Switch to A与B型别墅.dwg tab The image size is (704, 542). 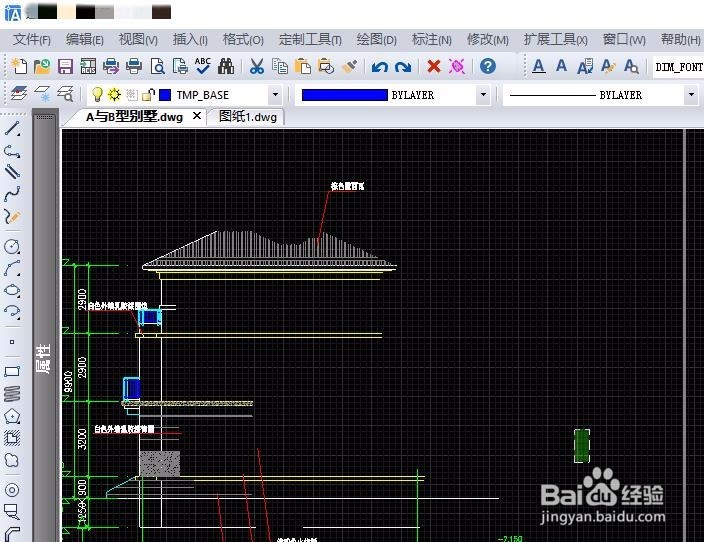(134, 117)
